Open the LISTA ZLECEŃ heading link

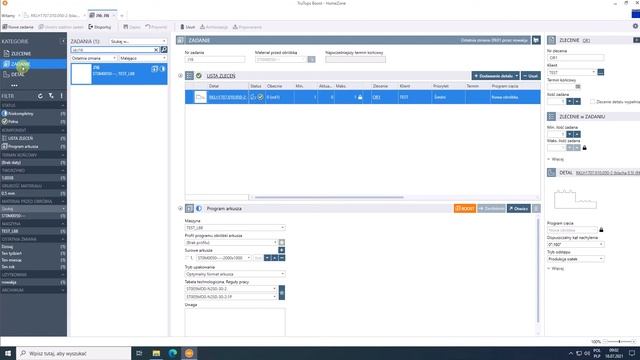(x=221, y=76)
